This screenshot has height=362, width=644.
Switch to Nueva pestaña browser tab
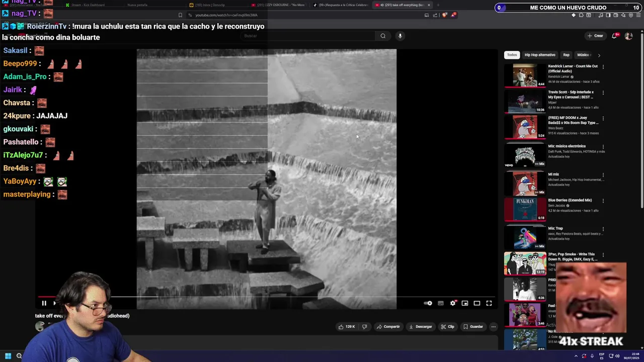click(137, 5)
